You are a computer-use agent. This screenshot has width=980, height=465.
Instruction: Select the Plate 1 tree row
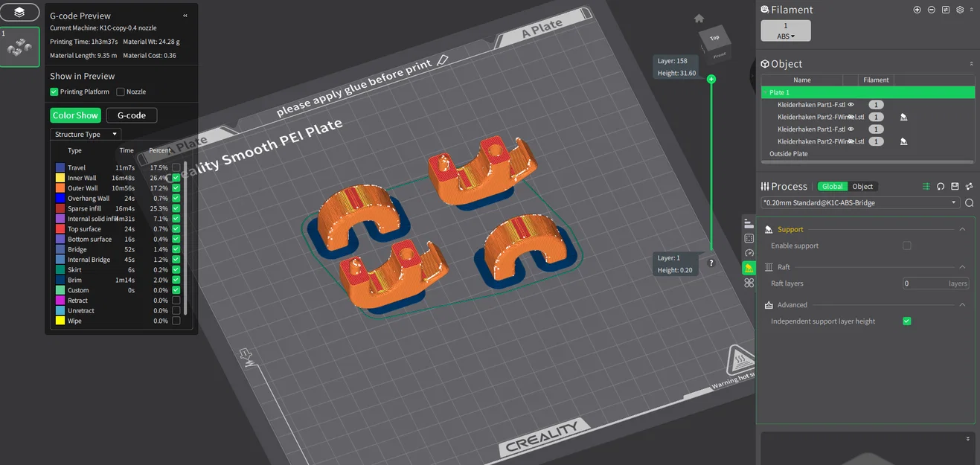(868, 92)
